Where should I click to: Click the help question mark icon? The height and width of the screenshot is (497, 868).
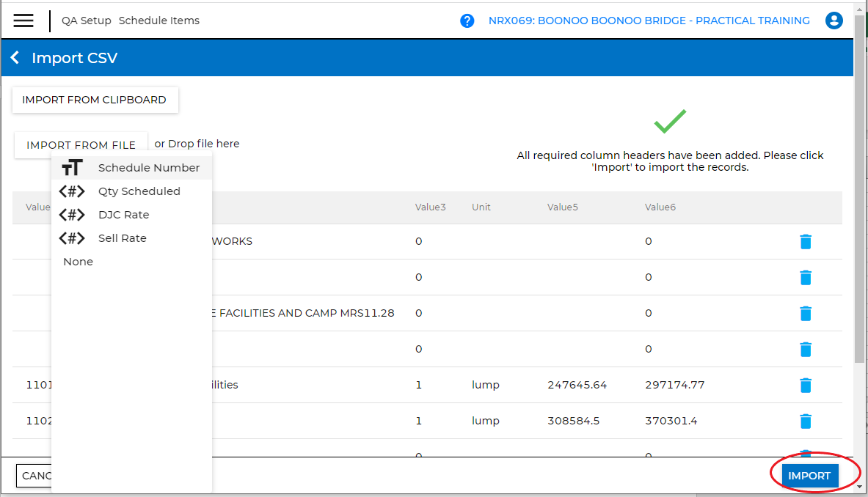pos(467,21)
